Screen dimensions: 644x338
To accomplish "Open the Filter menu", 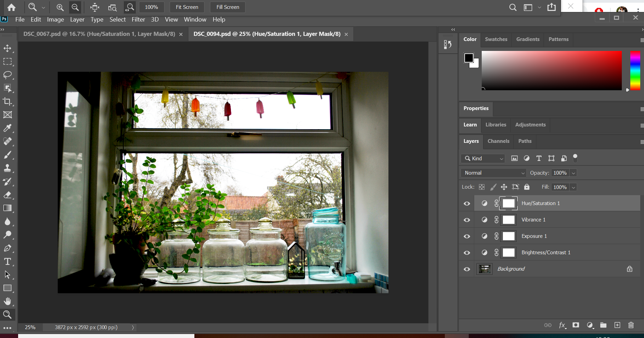I will 138,19.
